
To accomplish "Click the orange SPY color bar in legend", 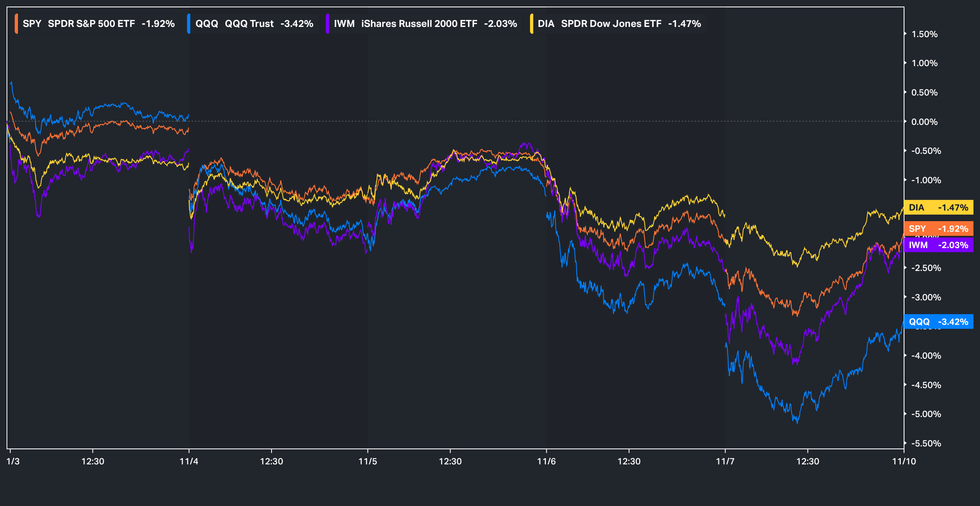I will [16, 24].
